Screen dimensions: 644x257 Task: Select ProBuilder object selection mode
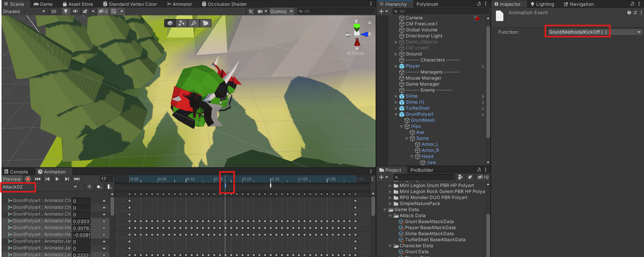point(170,23)
